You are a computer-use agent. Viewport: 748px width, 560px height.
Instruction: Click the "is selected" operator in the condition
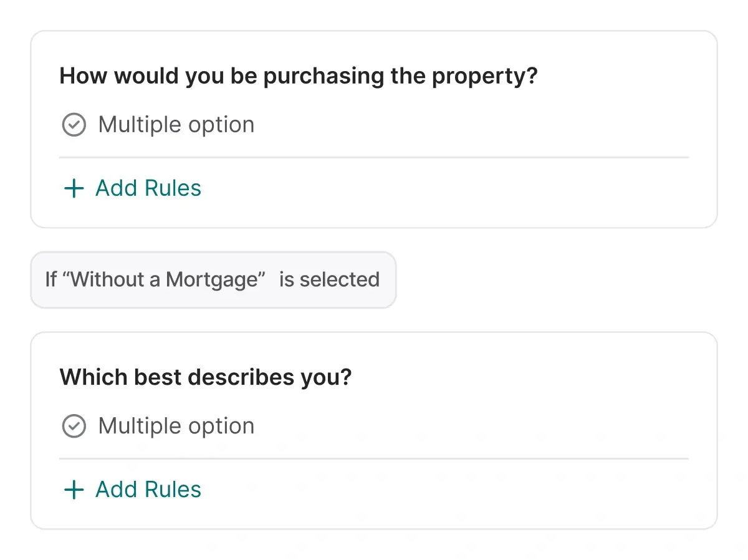329,279
